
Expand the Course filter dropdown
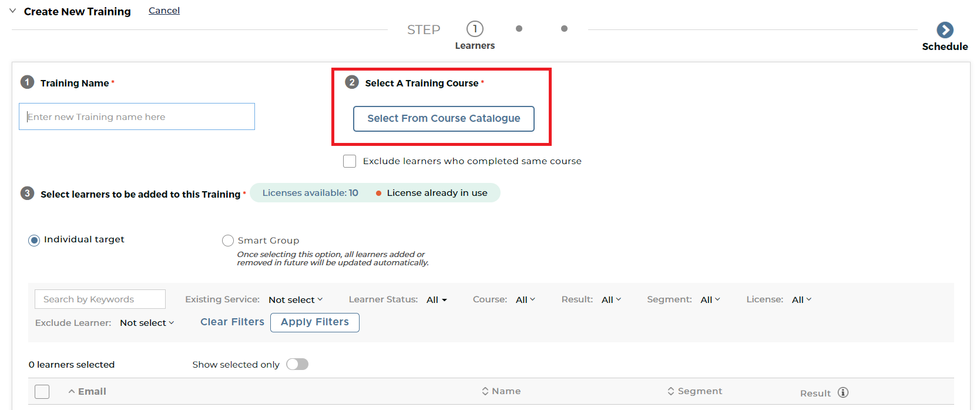coord(525,299)
